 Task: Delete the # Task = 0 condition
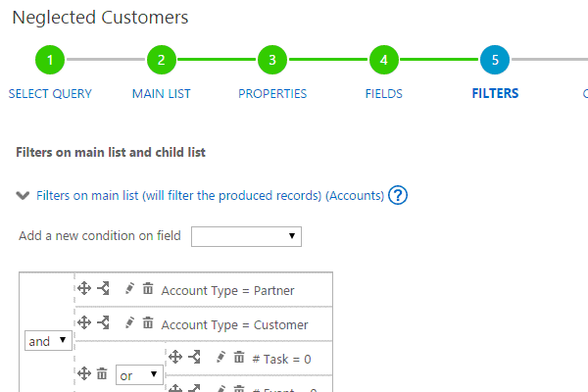point(239,357)
